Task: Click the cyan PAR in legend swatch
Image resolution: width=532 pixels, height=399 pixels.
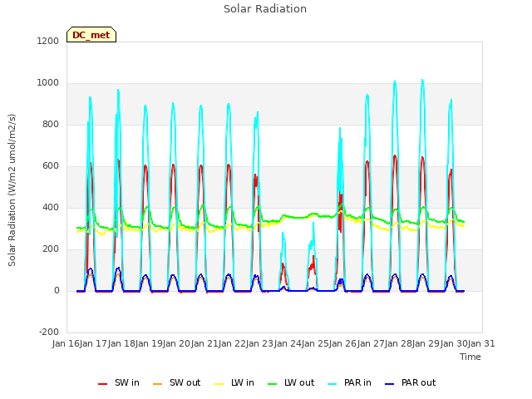Action: click(332, 384)
